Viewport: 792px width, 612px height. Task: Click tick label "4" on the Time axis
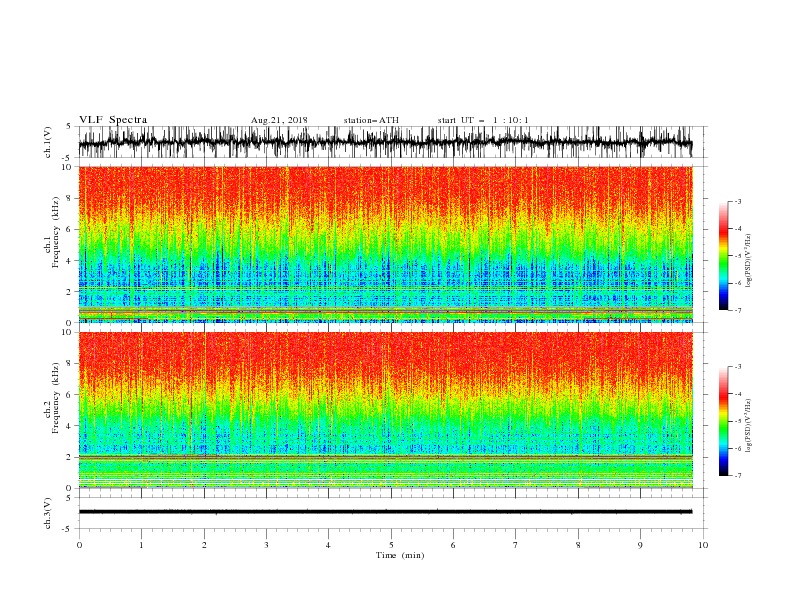[328, 545]
